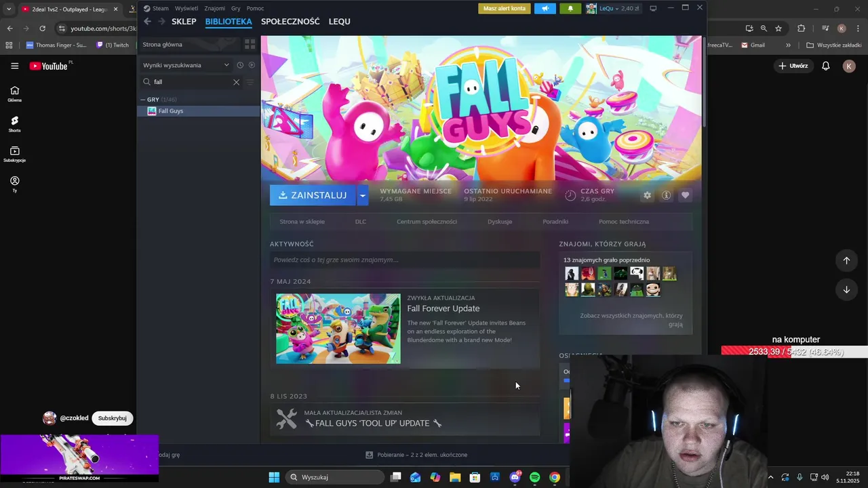Viewport: 868px width, 488px height.
Task: Click ZAINSTALUJ install button
Action: click(x=313, y=195)
